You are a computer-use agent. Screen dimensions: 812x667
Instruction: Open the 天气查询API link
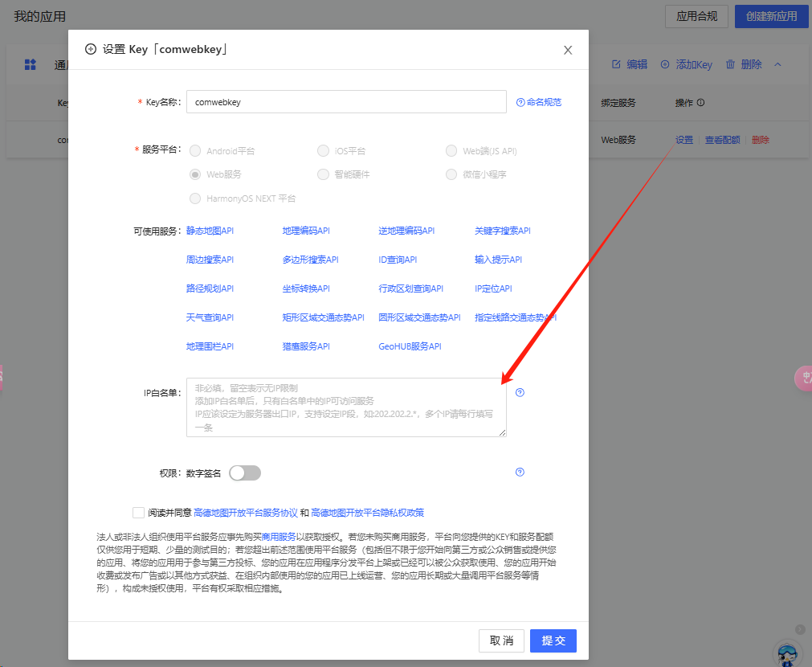click(x=210, y=317)
